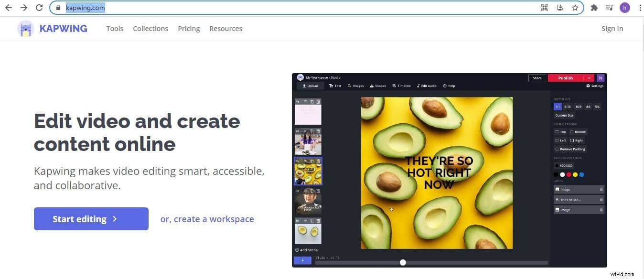The width and height of the screenshot is (644, 279).
Task: Open the Shapes tool
Action: pyautogui.click(x=378, y=86)
